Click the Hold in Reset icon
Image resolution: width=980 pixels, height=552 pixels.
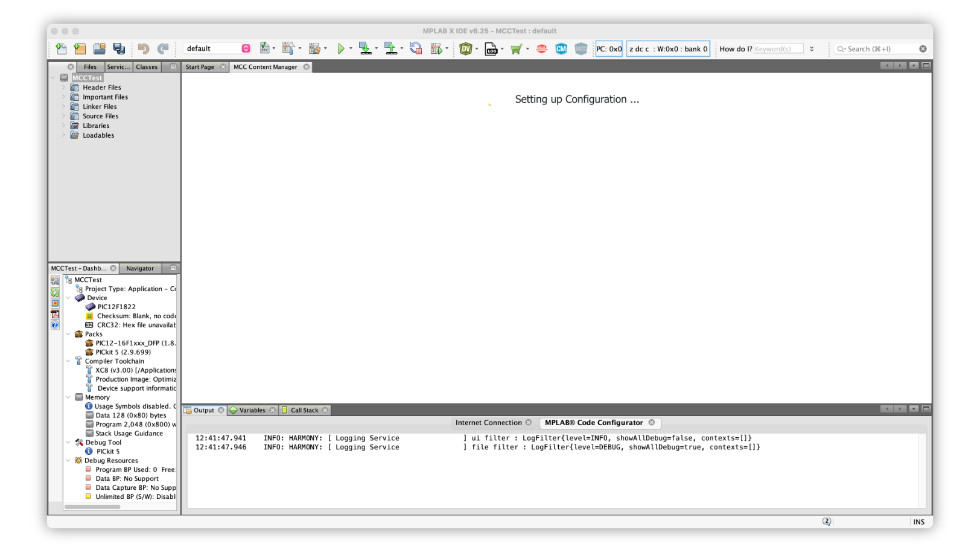416,48
